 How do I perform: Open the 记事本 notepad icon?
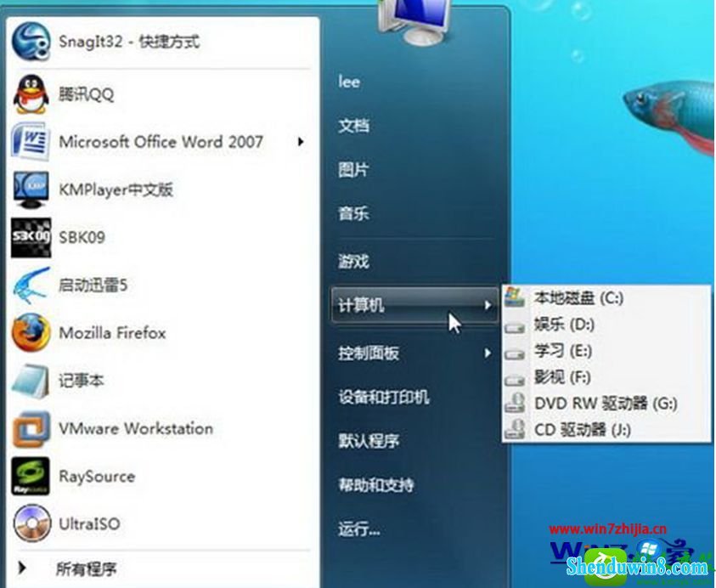31,381
